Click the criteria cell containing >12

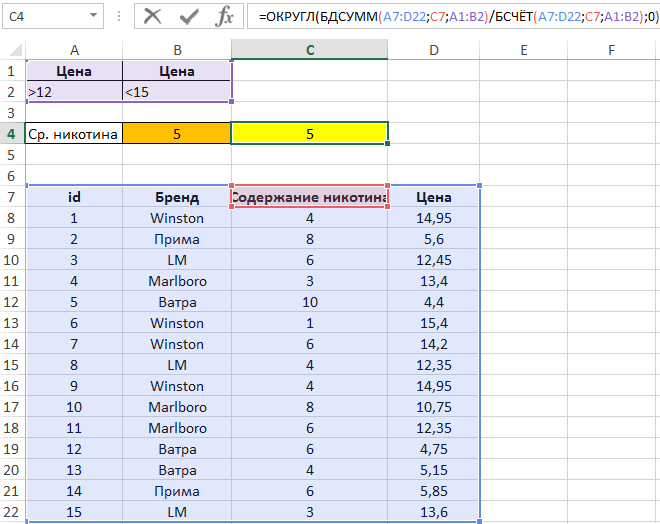coord(75,92)
